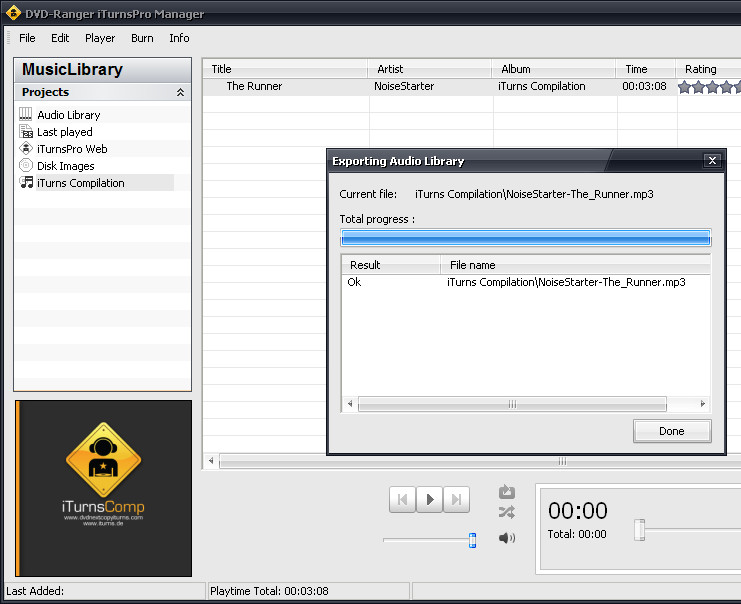This screenshot has height=604, width=741.
Task: Mute audio with the speaker icon
Action: [507, 538]
